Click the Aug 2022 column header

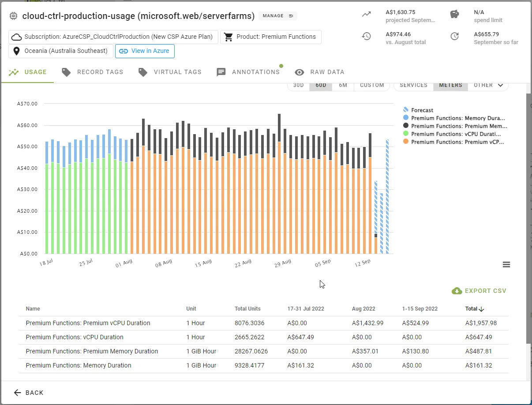[363, 309]
